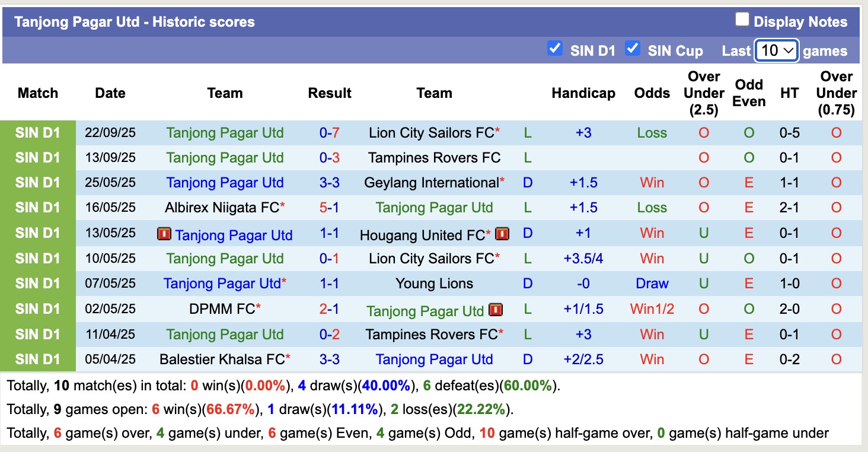Image resolution: width=868 pixels, height=452 pixels.
Task: Uncheck the SIN D1 filter checkbox
Action: (x=555, y=49)
